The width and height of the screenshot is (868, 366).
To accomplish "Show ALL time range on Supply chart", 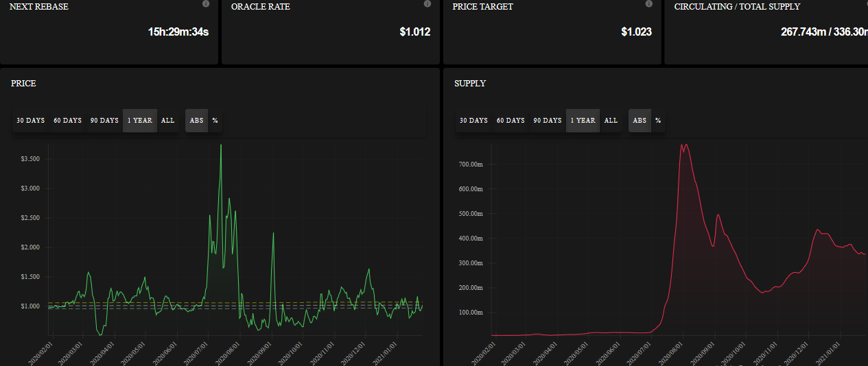I will point(611,121).
